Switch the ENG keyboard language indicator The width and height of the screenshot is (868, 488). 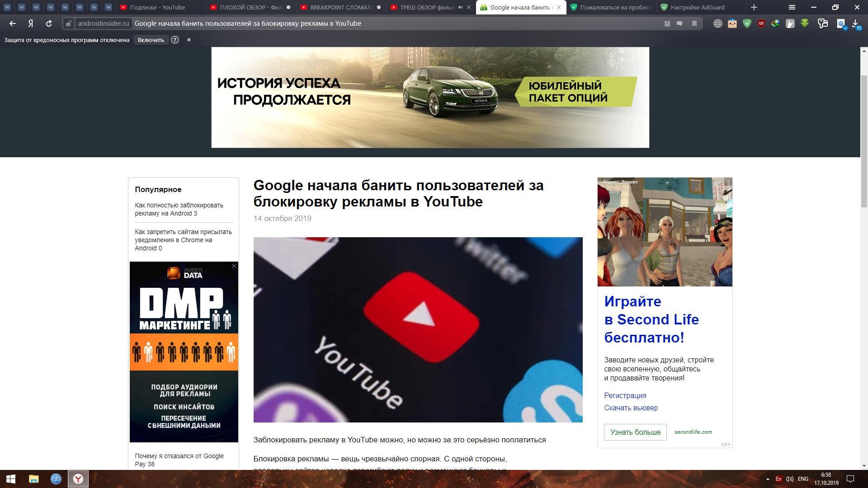point(803,479)
